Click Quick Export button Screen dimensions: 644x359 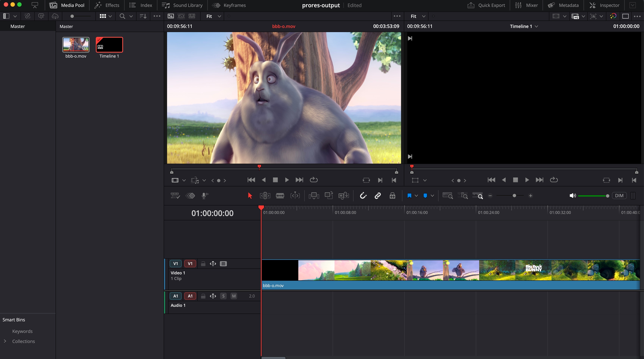click(486, 5)
